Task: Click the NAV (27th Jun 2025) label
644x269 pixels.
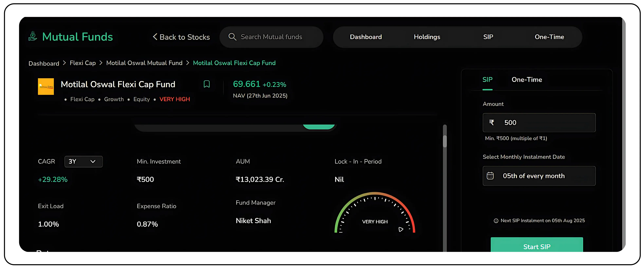Action: 260,96
